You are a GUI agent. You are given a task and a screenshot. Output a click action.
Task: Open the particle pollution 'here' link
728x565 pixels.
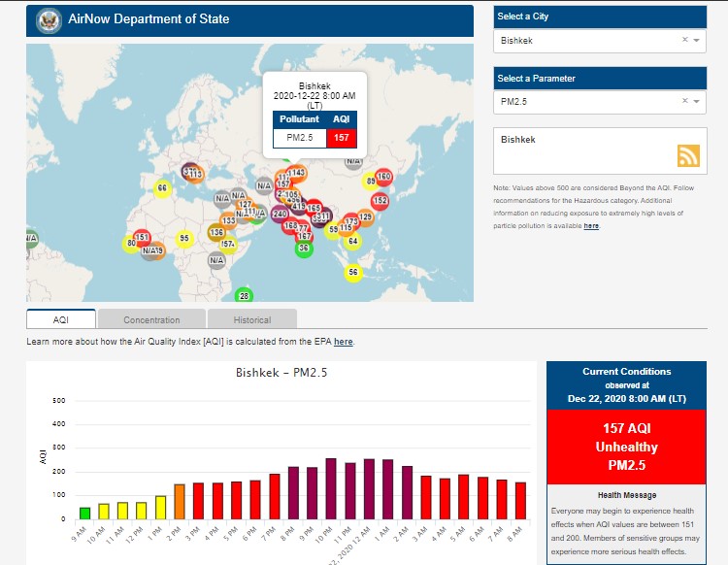coord(591,226)
